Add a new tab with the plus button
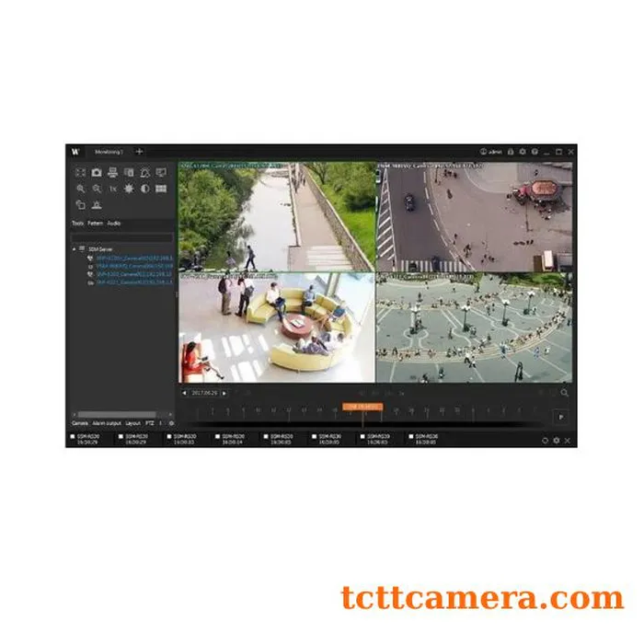This screenshot has width=644, height=644. click(139, 151)
